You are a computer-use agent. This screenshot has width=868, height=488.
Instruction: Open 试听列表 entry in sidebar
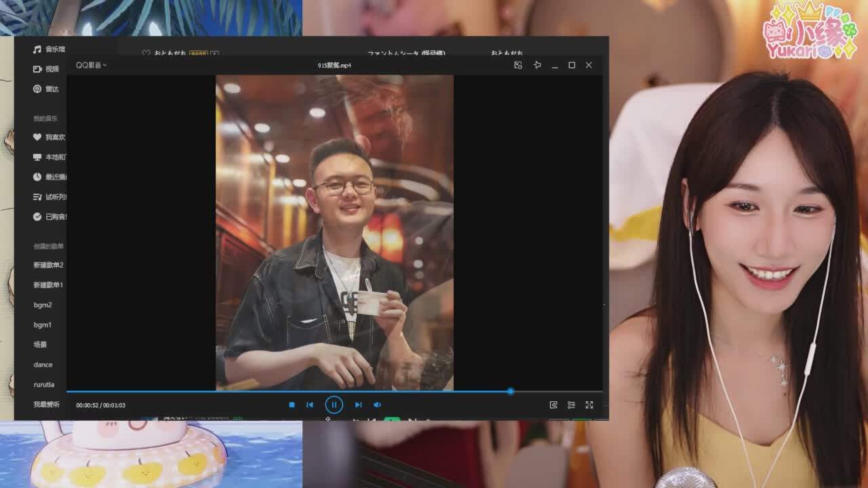click(50, 197)
